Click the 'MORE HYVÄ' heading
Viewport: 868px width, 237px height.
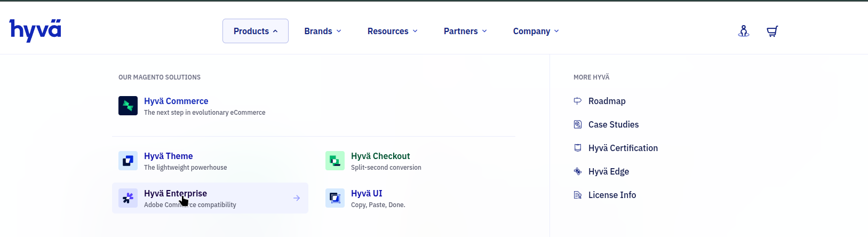tap(592, 77)
